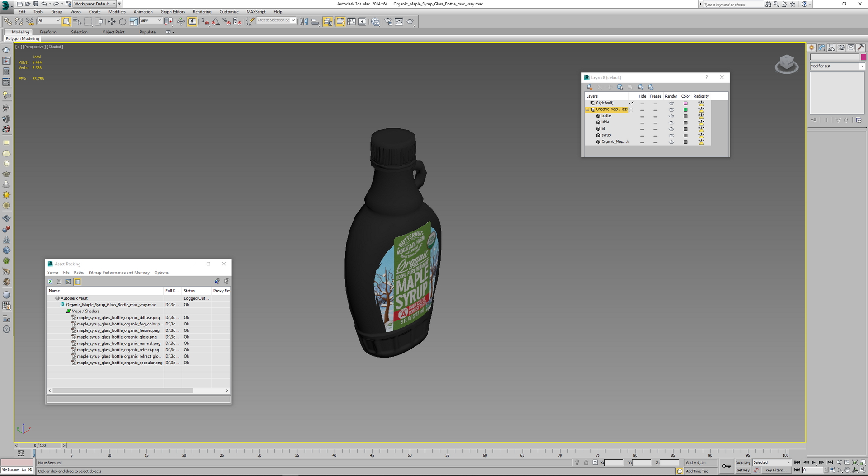Toggle the Percent Snap tool
The width and height of the screenshot is (868, 476).
tap(226, 21)
